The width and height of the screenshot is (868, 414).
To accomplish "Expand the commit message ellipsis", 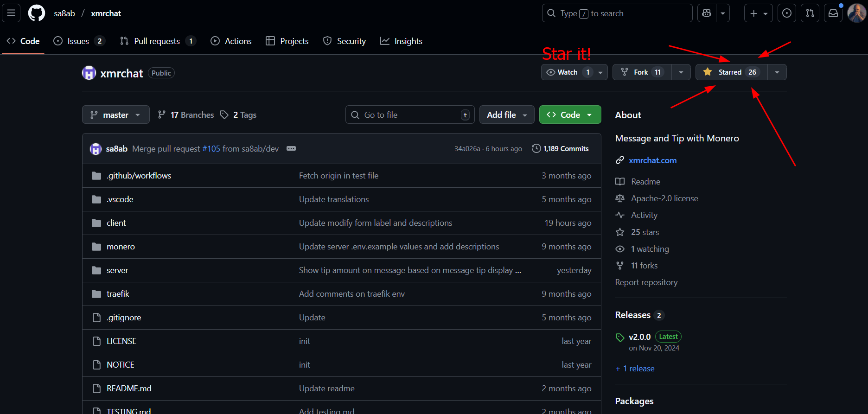I will 291,148.
